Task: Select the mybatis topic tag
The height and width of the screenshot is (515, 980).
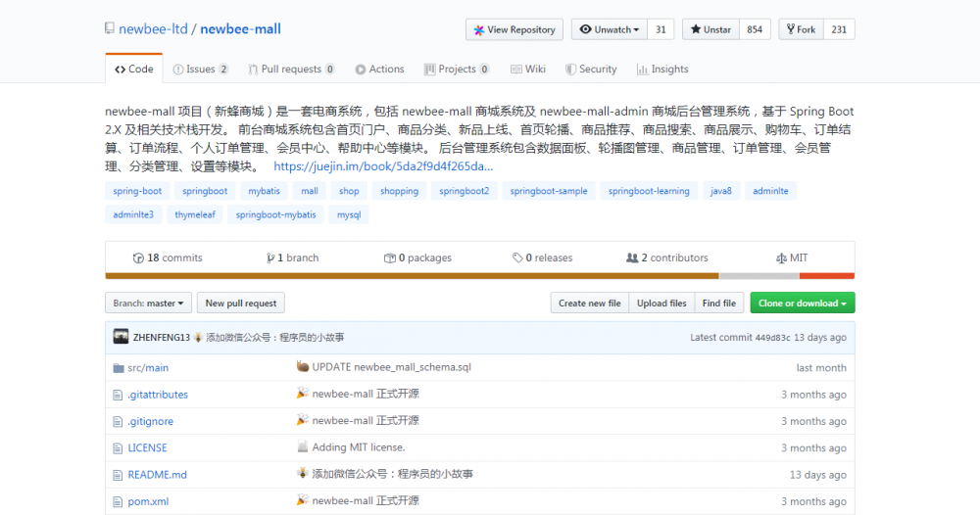Action: pyautogui.click(x=264, y=191)
